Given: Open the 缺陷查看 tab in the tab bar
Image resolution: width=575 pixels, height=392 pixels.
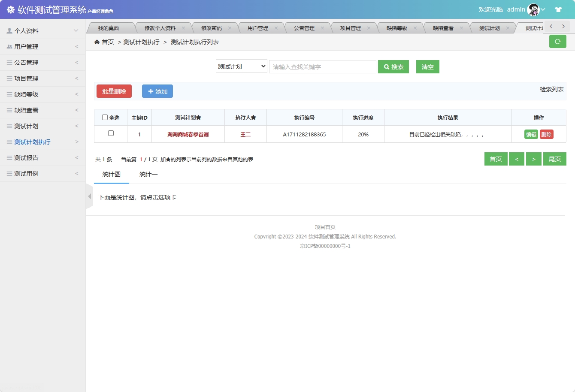Looking at the screenshot, I should click(443, 27).
